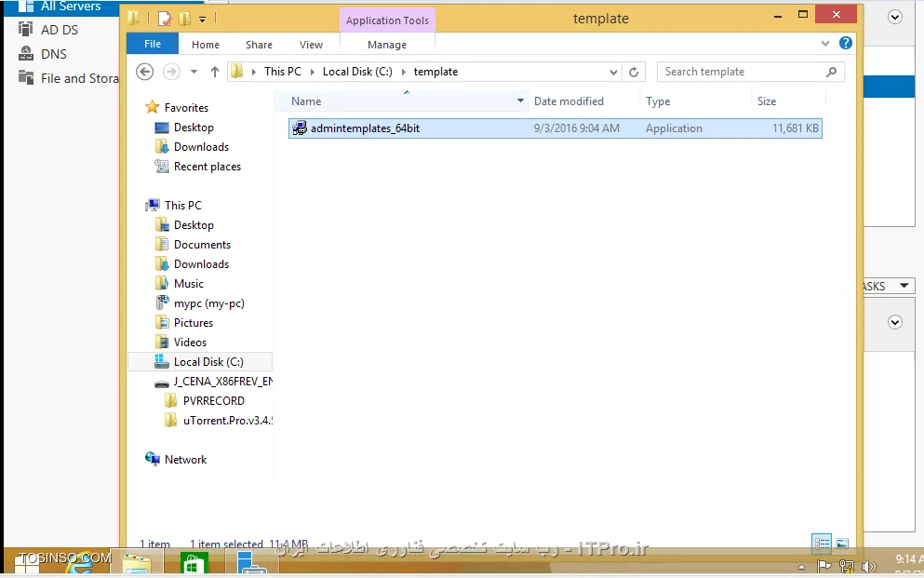The width and height of the screenshot is (924, 578).
Task: Open Favorites in the navigation pane
Action: (186, 108)
